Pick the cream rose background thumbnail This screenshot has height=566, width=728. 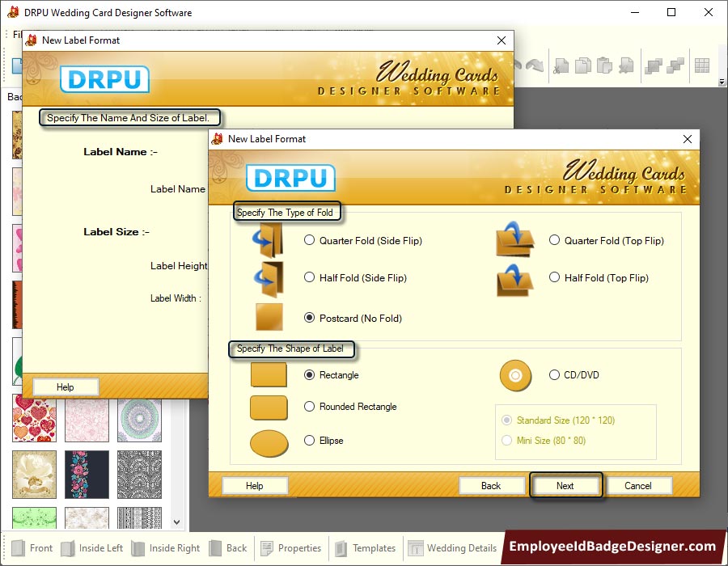point(34,474)
